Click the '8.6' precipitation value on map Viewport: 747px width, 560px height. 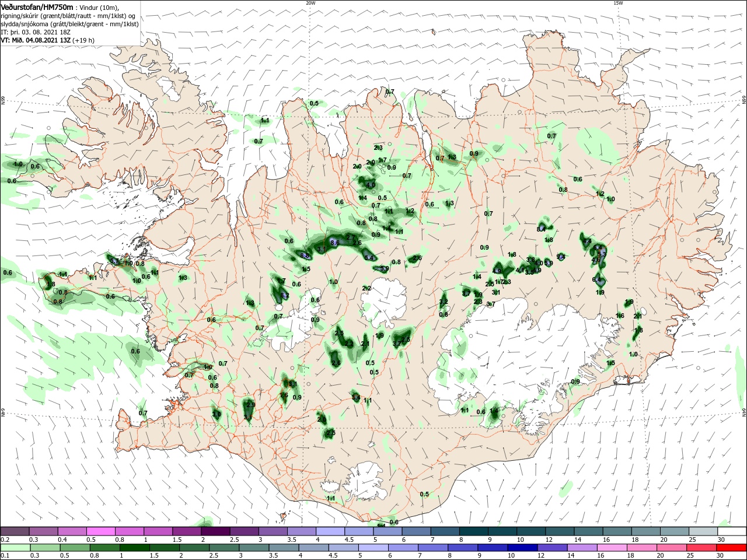[335, 243]
